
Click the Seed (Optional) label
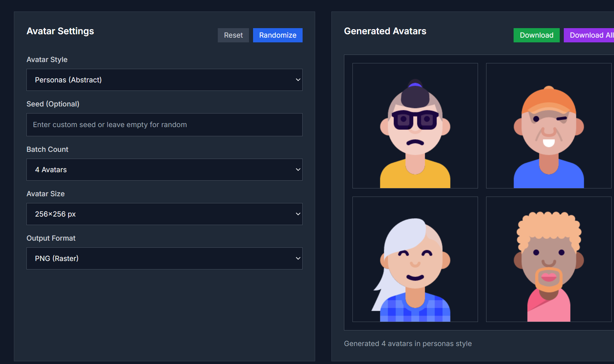(53, 104)
